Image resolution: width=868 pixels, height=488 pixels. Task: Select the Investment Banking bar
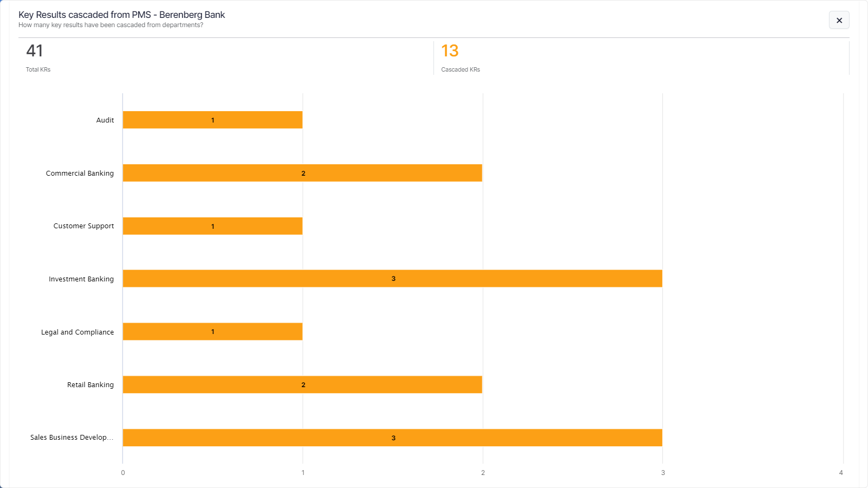coord(392,279)
